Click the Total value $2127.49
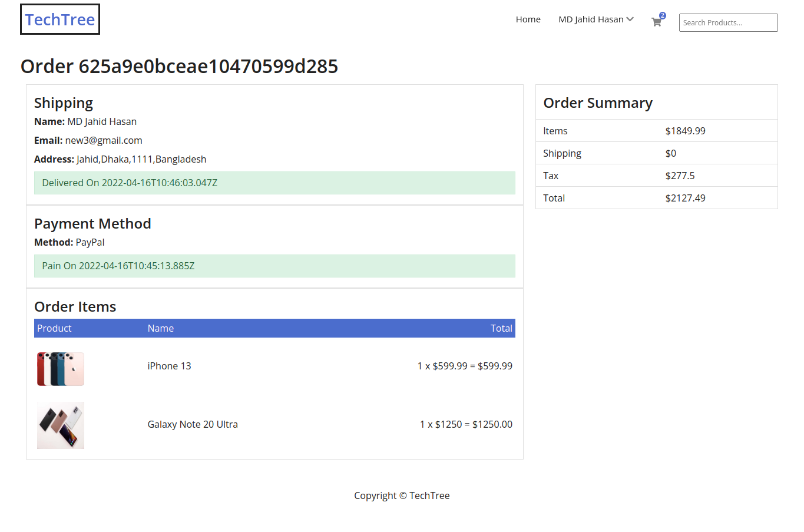This screenshot has width=804, height=532. [685, 198]
